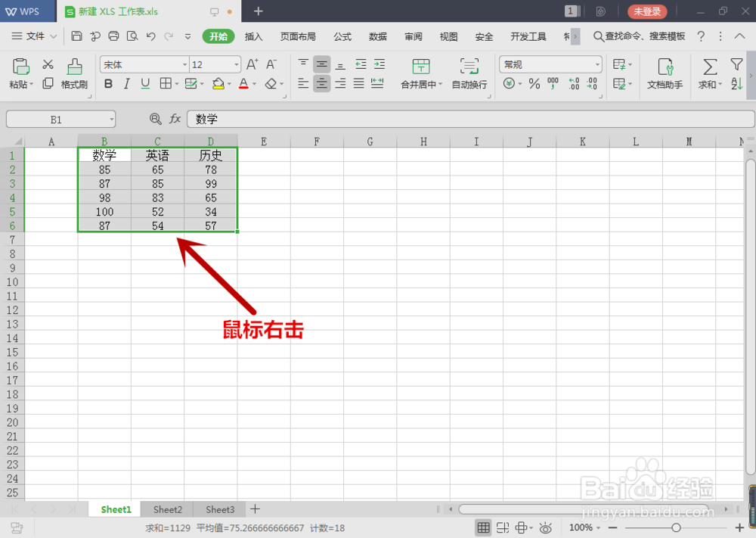Collapse the ribbon with the up chevron
Viewport: 756px width, 538px height.
coord(739,36)
